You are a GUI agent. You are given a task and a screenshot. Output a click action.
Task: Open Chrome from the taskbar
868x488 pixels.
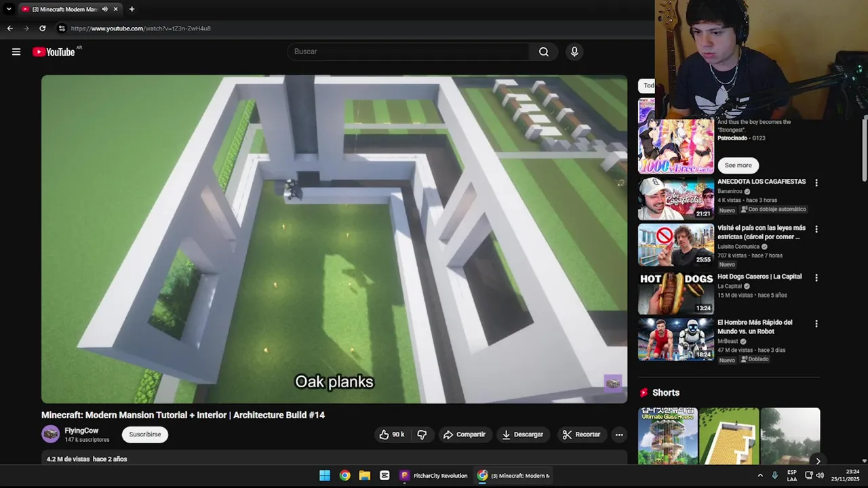[x=345, y=476]
